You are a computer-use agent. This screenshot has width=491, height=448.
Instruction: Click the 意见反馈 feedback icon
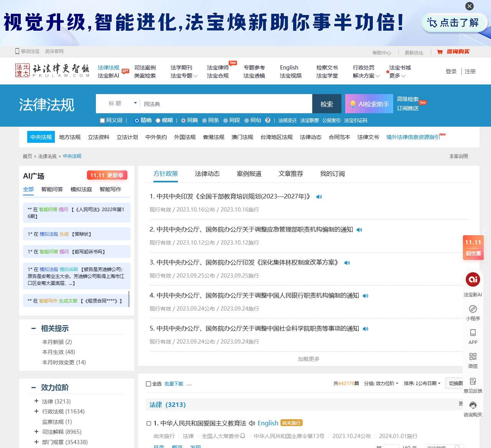[x=473, y=381]
